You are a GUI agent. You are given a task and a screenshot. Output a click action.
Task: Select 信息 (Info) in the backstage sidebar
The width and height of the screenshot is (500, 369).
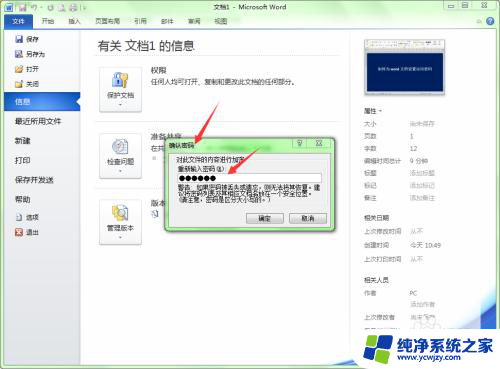tap(42, 102)
